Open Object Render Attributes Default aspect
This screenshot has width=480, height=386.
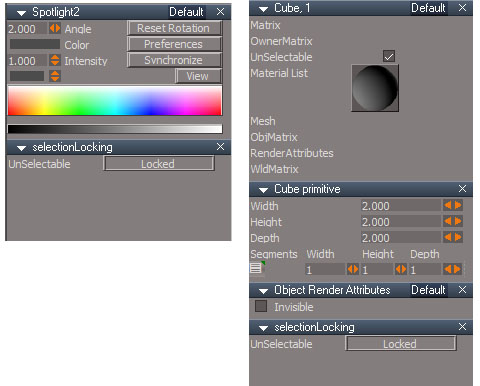coord(428,290)
